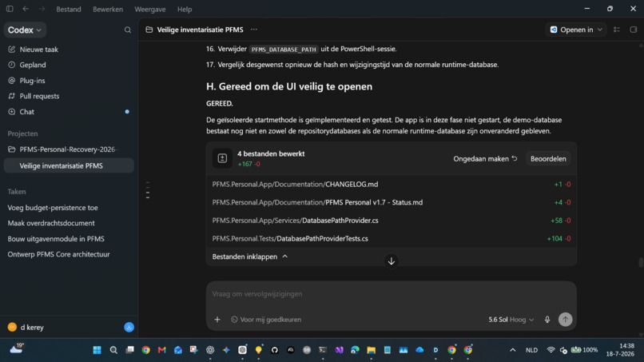
Task: Click the blue download update icon
Action: pos(129,327)
